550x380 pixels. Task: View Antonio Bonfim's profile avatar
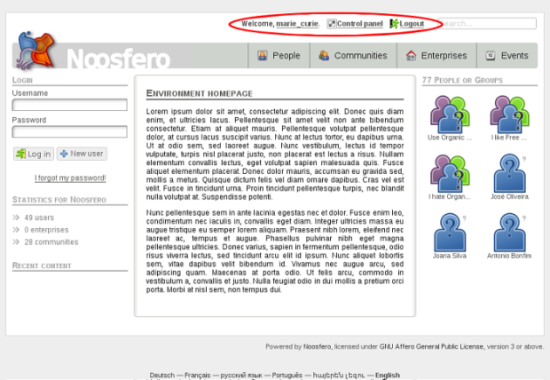[509, 233]
